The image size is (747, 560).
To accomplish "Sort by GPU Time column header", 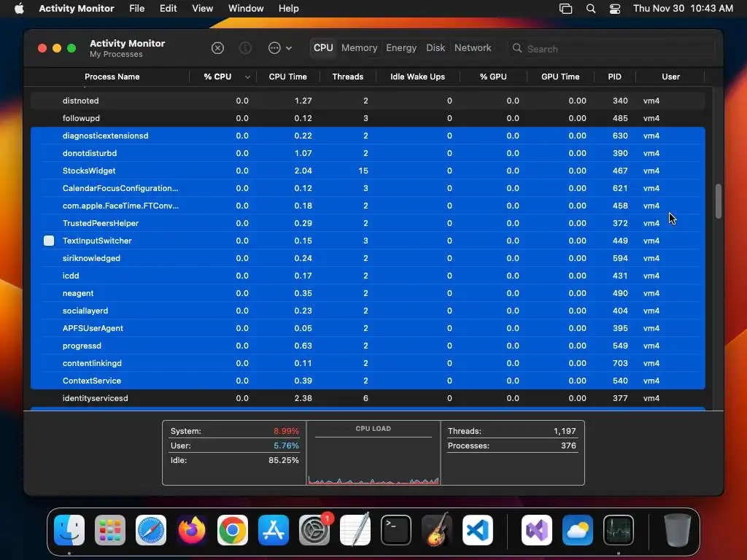I will pos(560,77).
